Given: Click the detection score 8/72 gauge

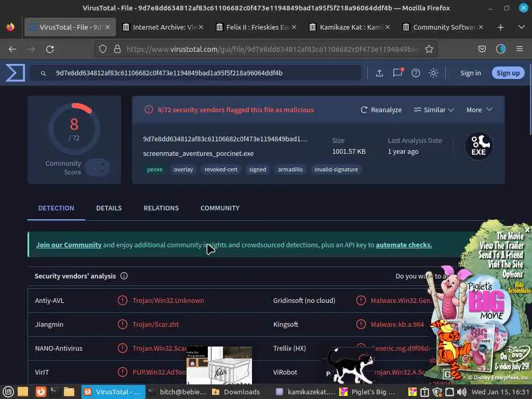Looking at the screenshot, I should pyautogui.click(x=74, y=129).
